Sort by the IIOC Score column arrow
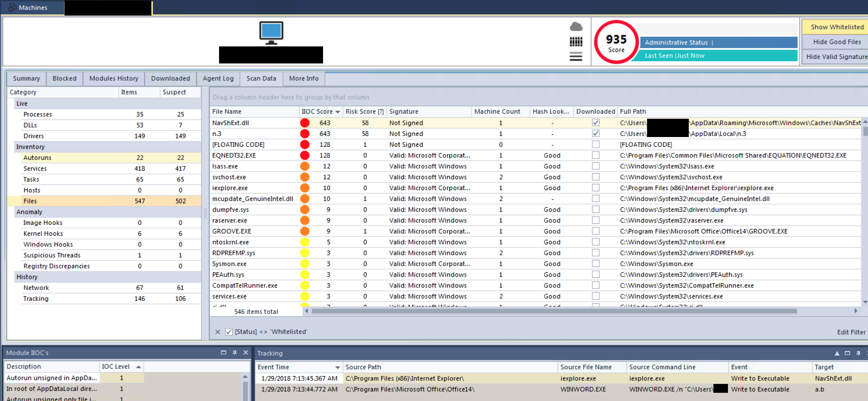This screenshot has width=868, height=401. click(x=338, y=112)
